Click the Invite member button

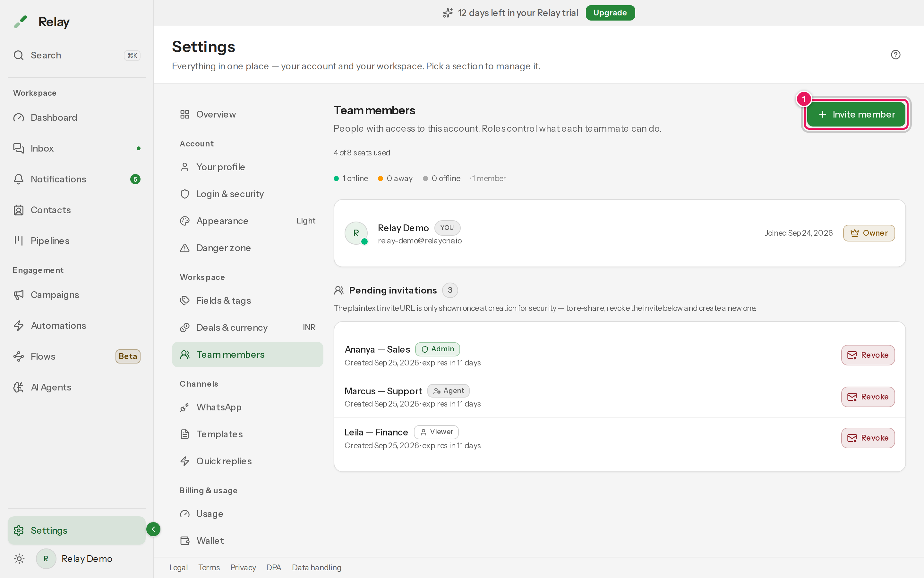click(x=856, y=114)
